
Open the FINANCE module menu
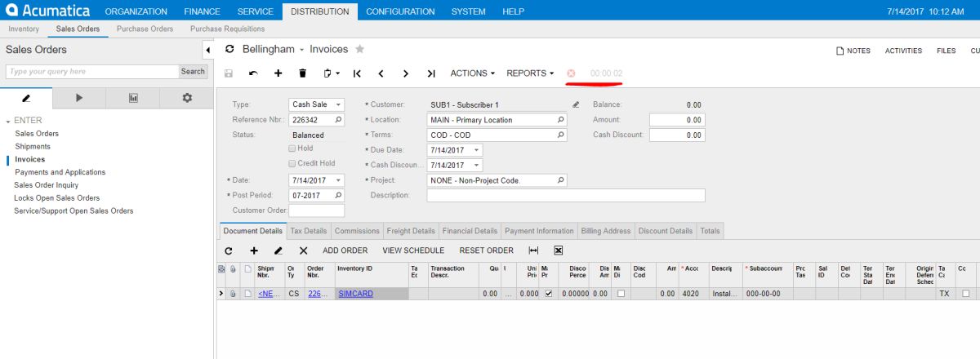(x=202, y=11)
